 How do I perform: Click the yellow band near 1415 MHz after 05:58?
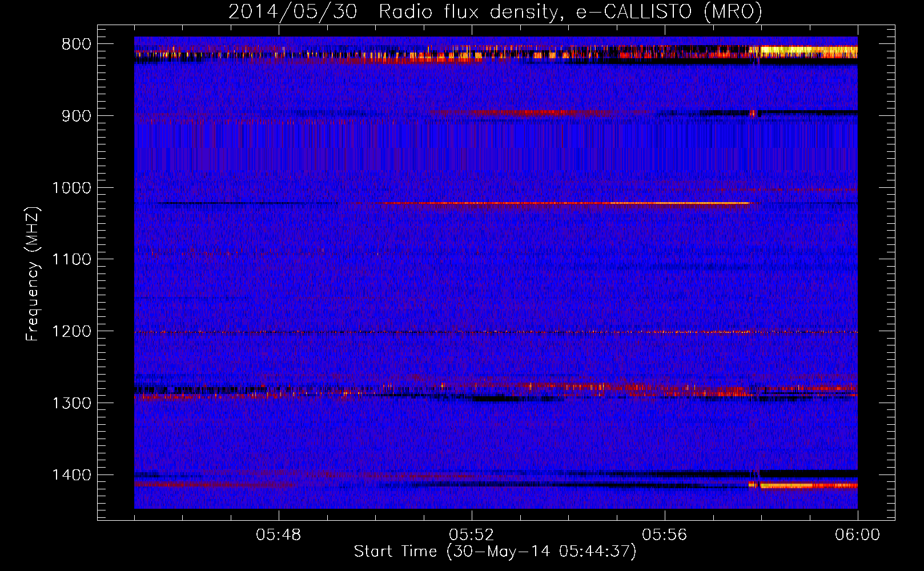[809, 486]
